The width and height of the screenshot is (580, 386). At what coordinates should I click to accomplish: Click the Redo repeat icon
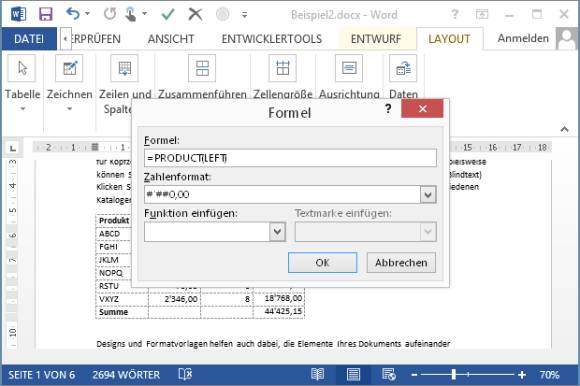click(x=110, y=14)
